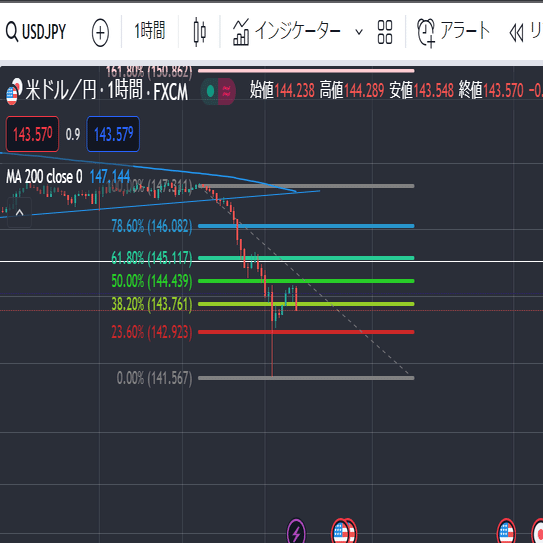Viewport: 543px width, 543px height.
Task: Expand the indicators favorites dropdown arrow
Action: click(359, 32)
